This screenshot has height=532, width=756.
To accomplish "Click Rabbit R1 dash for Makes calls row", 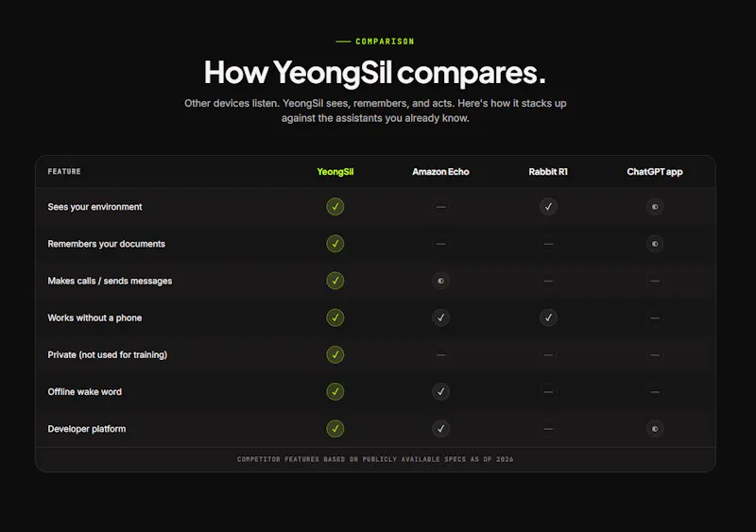I will pyautogui.click(x=548, y=281).
